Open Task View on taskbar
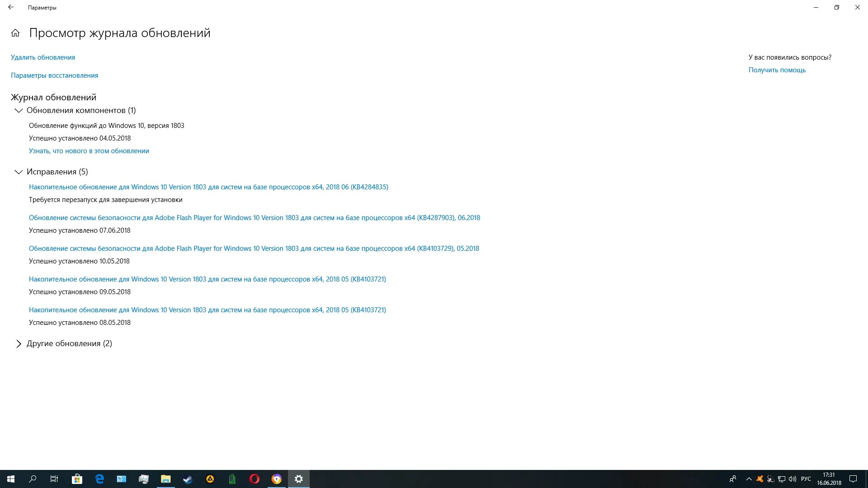868x488 pixels. pos(54,479)
